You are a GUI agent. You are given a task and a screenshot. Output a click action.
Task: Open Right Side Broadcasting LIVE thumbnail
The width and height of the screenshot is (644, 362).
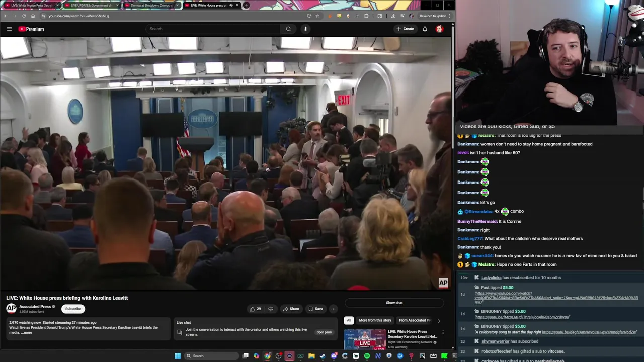click(365, 339)
